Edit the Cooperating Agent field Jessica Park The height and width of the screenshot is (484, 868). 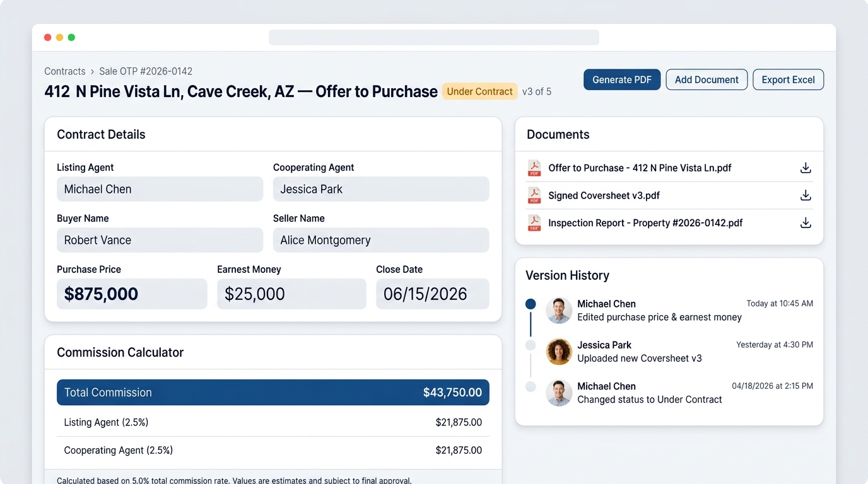pos(381,189)
